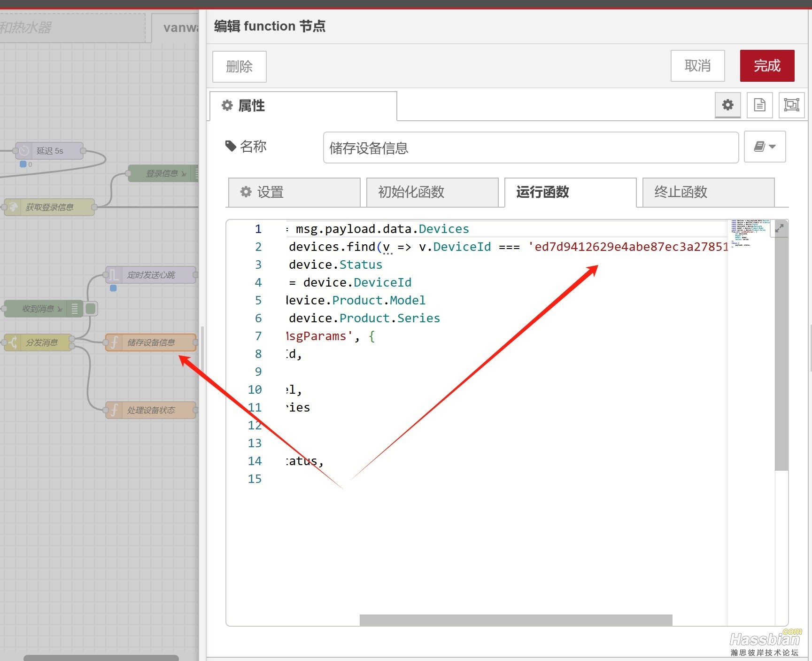Select the 储存设备信息 function node
Viewport: 812px width, 661px height.
(x=151, y=342)
